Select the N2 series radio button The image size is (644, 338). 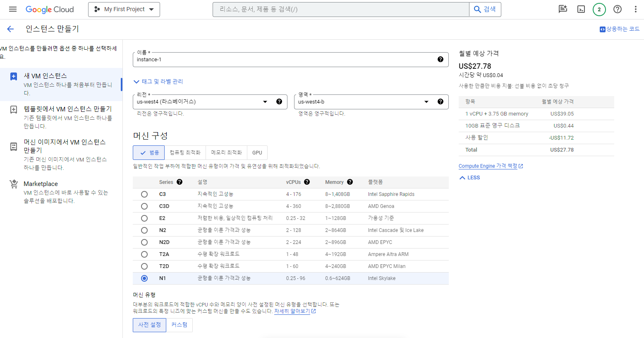click(144, 230)
